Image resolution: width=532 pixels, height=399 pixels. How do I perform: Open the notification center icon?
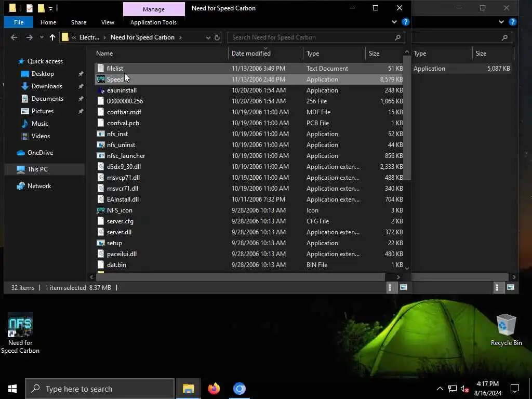[x=515, y=389]
